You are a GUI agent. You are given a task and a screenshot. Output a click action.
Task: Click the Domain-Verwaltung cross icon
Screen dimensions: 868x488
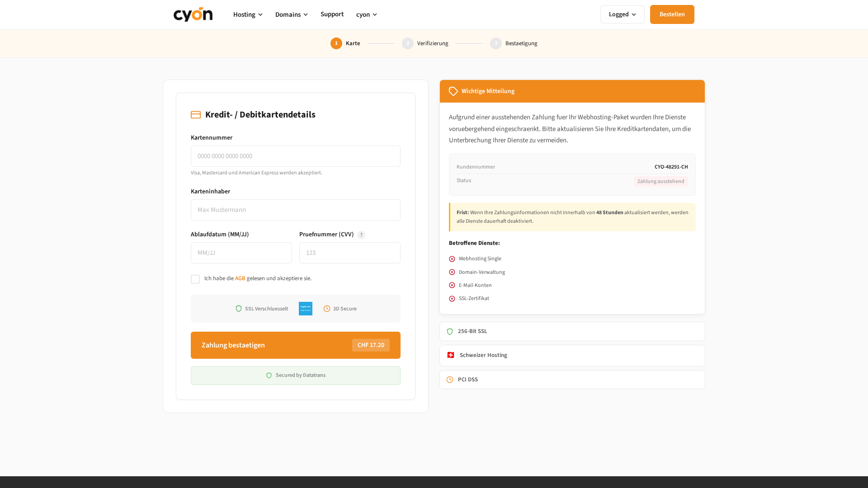[452, 272]
